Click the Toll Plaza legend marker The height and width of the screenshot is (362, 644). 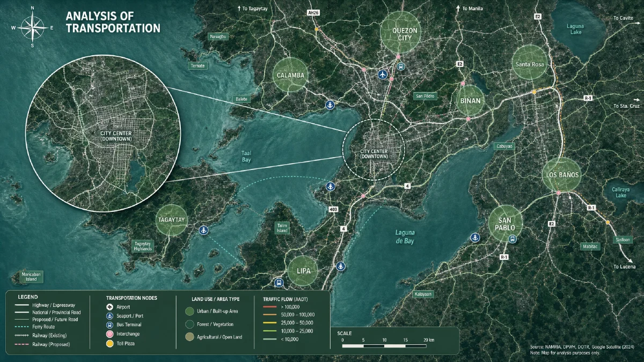click(x=109, y=343)
